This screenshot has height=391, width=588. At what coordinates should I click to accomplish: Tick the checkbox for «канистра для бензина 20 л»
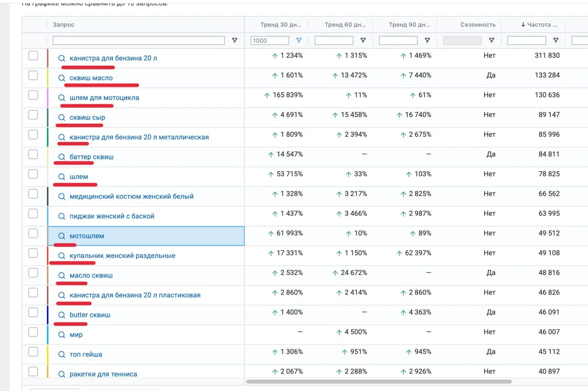(33, 56)
